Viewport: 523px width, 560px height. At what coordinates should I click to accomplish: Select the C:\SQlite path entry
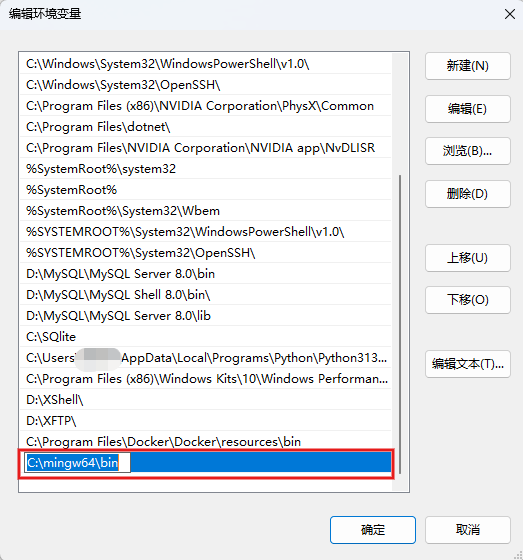tap(206, 337)
